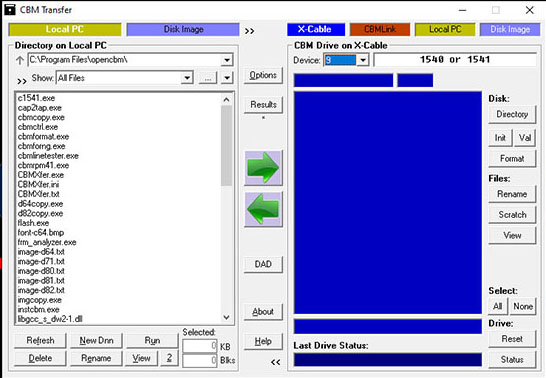Screen dimensions: 546x378
Task: Select the left Disk Image tab
Action: point(183,30)
